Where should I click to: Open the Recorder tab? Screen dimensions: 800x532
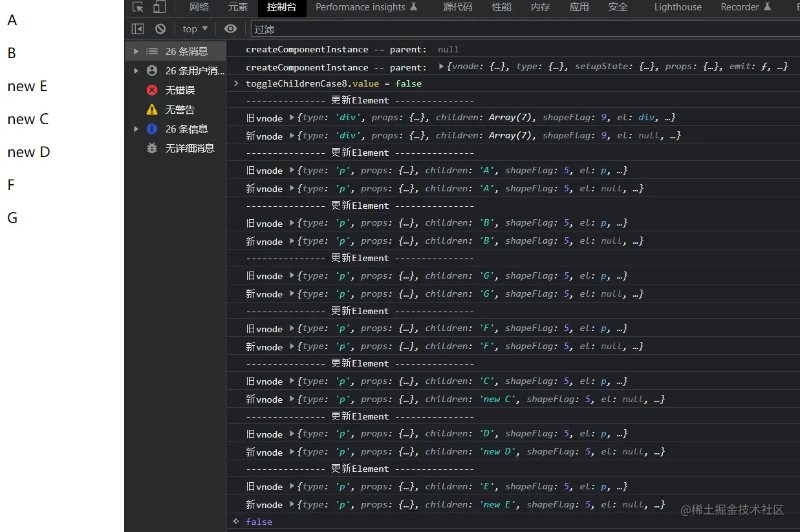pyautogui.click(x=746, y=7)
